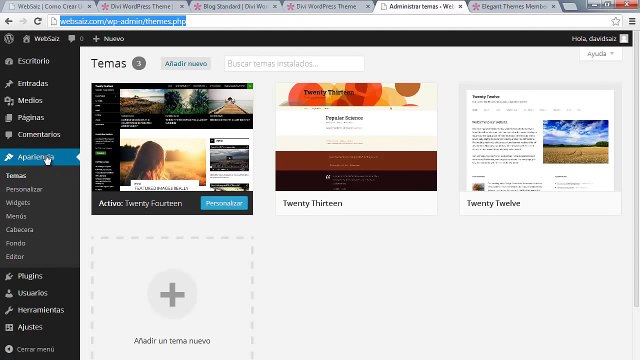640x360 pixels.
Task: Click the Usuarios person icon
Action: (x=9, y=293)
